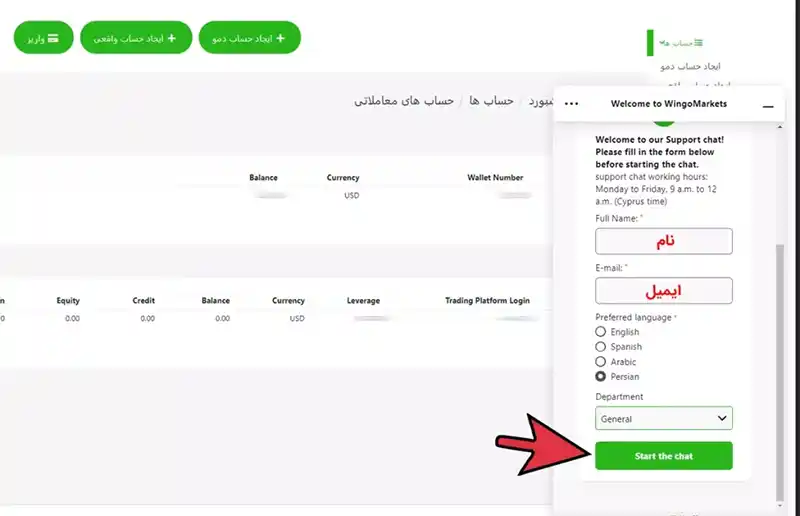800x516 pixels.
Task: Select English as preferred language
Action: coord(601,332)
